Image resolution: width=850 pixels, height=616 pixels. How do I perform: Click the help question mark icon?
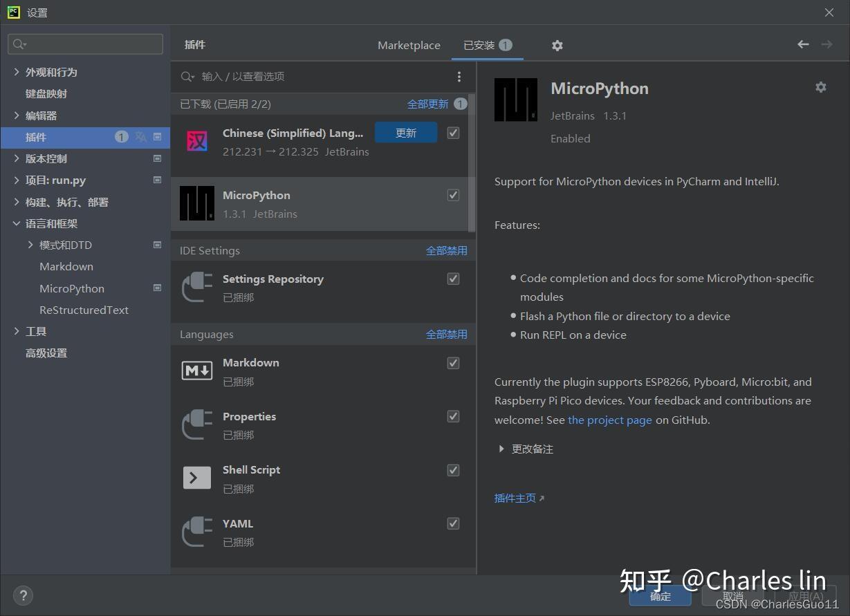23,595
